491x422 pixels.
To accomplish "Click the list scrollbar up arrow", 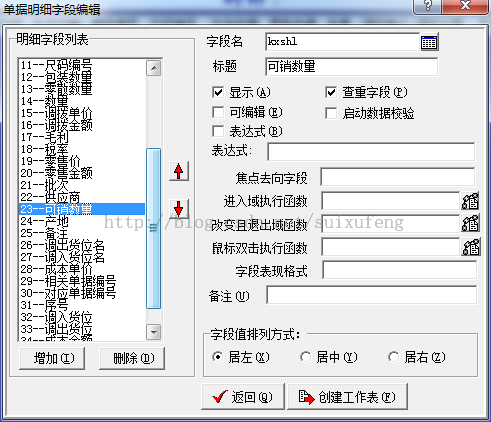I will pos(154,68).
